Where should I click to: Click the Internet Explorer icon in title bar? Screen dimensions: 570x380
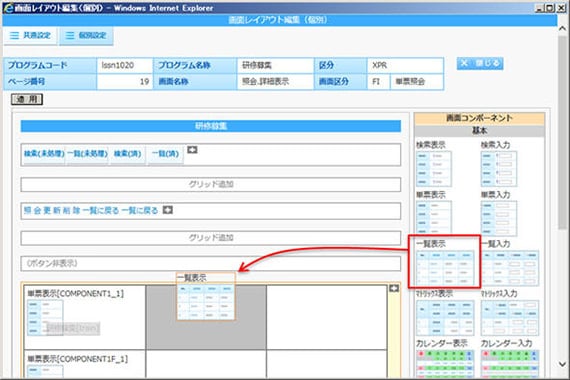click(8, 8)
